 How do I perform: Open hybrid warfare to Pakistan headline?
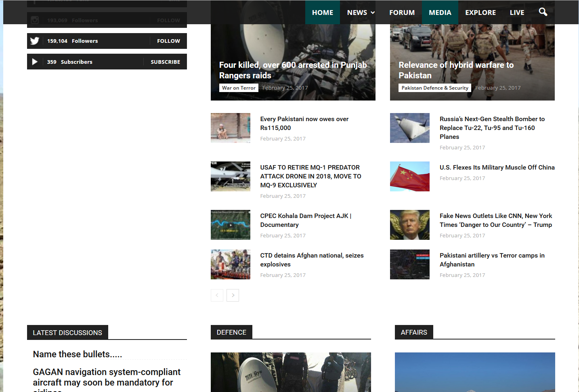tap(456, 70)
